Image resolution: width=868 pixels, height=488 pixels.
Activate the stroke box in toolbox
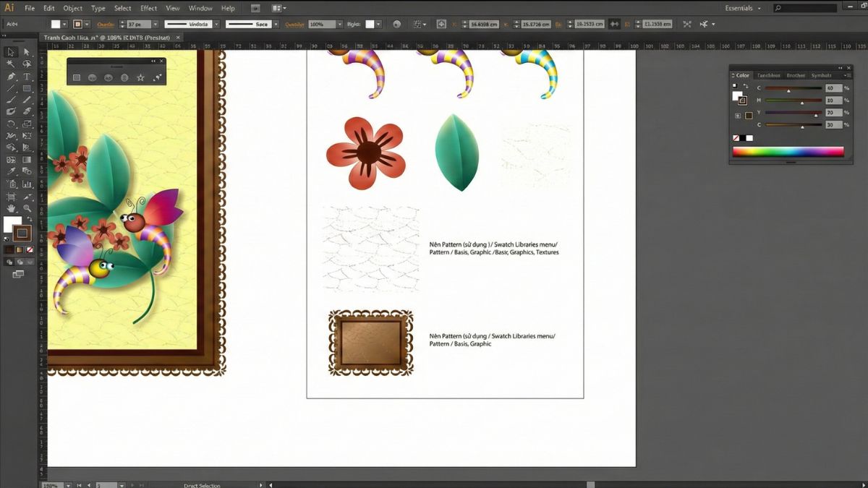tap(22, 233)
